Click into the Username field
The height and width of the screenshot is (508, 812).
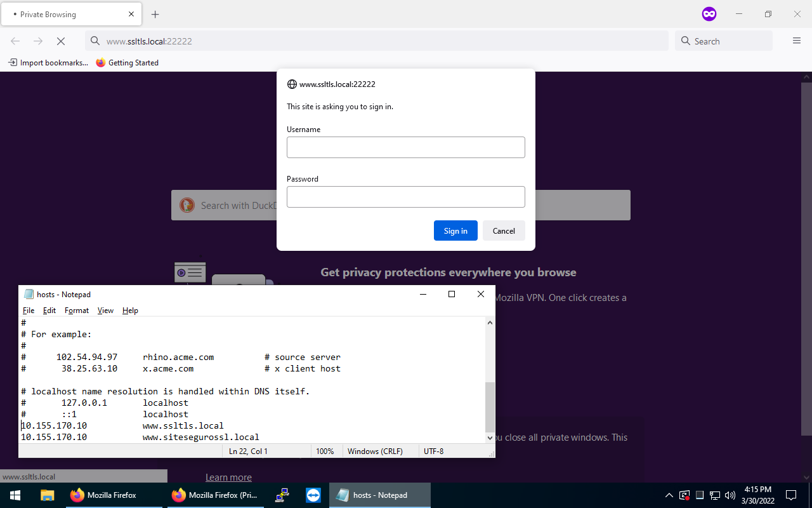(406, 147)
